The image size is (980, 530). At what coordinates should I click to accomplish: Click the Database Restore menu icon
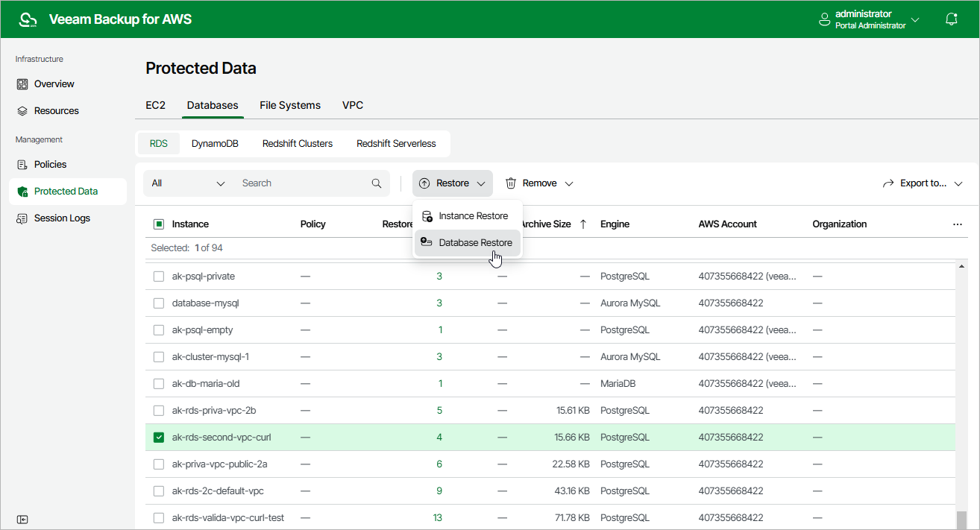pyautogui.click(x=427, y=242)
